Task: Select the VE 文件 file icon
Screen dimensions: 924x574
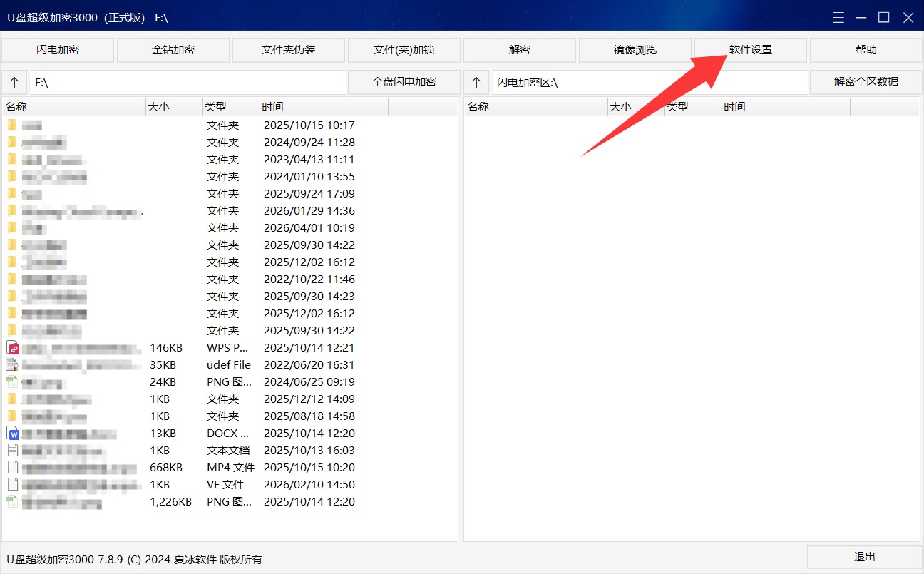Action: coord(12,484)
